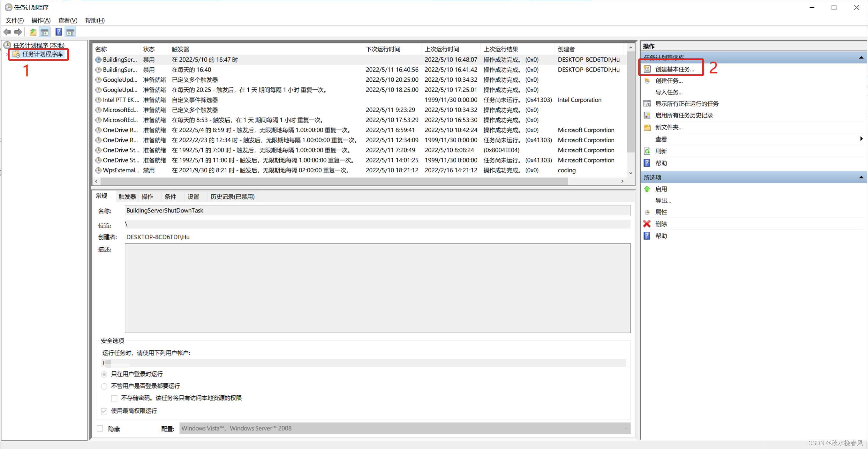The image size is (868, 449).
Task: Toggle the console tree toolbar icon
Action: point(44,32)
